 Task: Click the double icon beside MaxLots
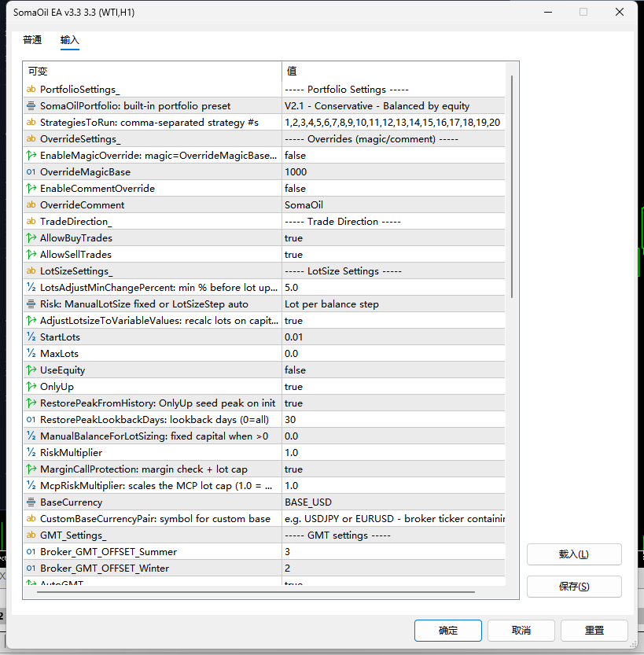pyautogui.click(x=31, y=353)
